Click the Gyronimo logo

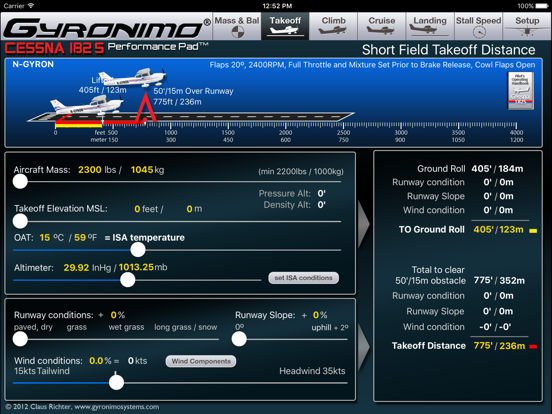pyautogui.click(x=107, y=28)
